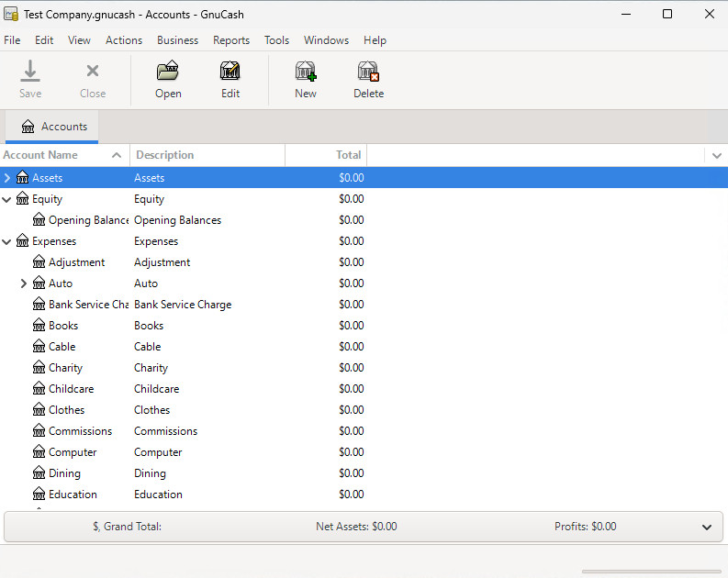Click the Bank Service Charge account icon

point(39,304)
